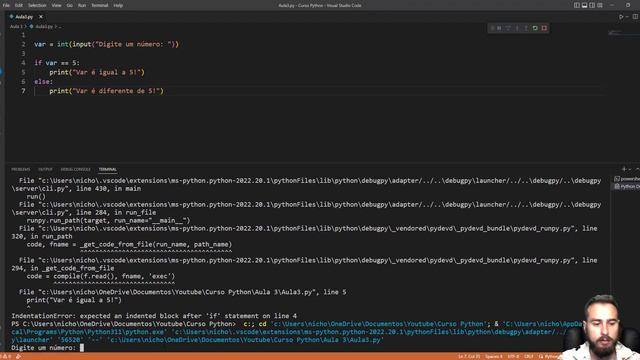Toggle bottom panel layout icon
Screen dimensions: 640x360
pos(584,5)
